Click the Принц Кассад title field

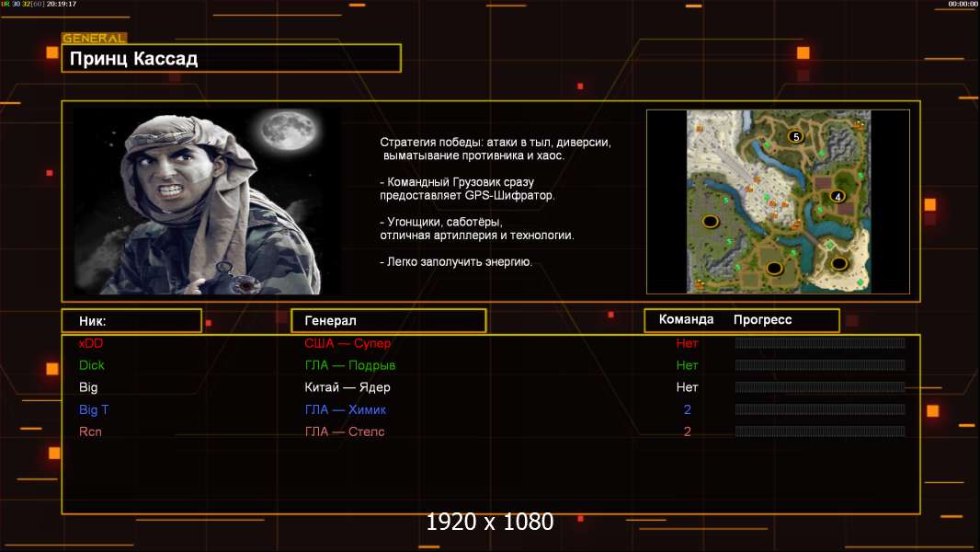[x=232, y=59]
